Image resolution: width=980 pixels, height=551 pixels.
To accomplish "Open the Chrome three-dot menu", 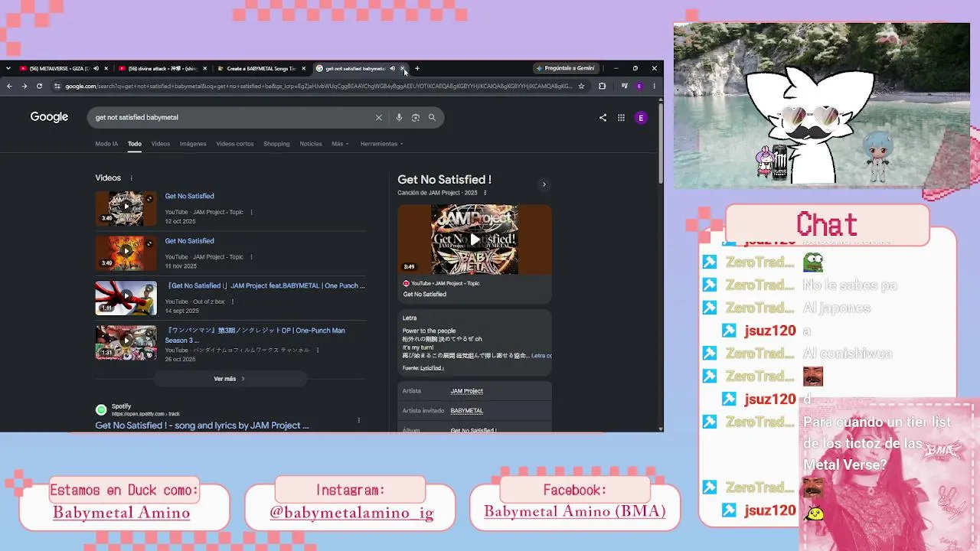I will click(654, 86).
